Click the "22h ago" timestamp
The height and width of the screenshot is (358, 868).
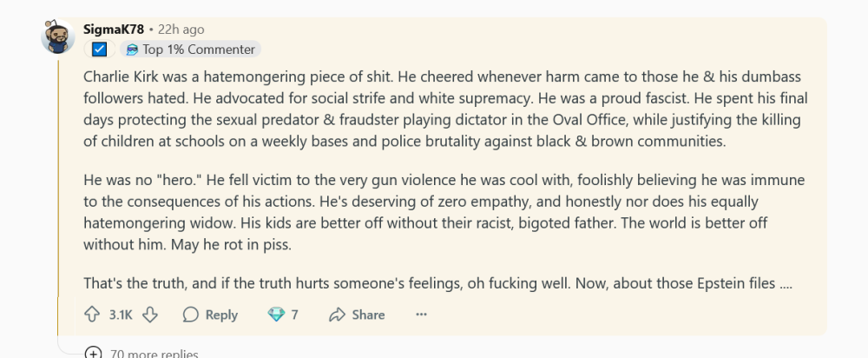(x=181, y=30)
